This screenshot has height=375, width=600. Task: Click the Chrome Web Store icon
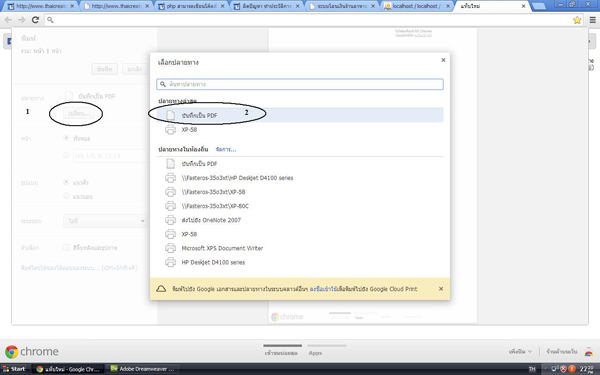[x=589, y=351]
